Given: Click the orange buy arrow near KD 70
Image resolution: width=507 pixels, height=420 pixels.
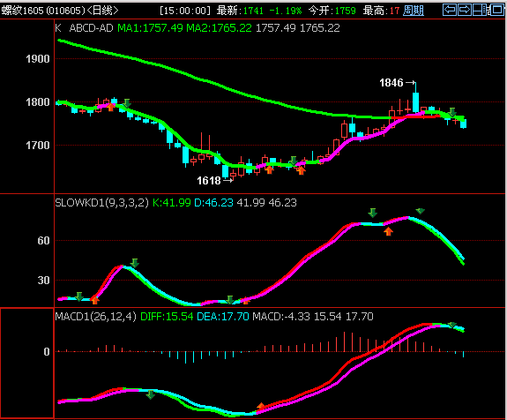Looking at the screenshot, I should tap(388, 231).
